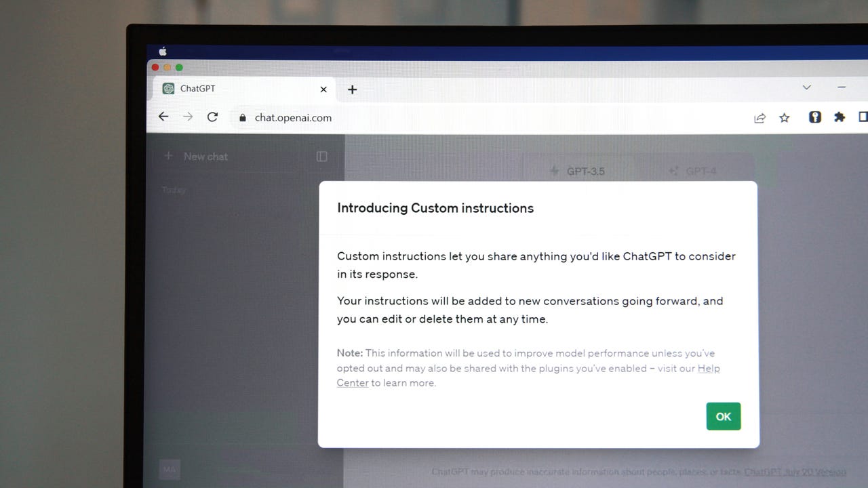This screenshot has height=488, width=868.
Task: Open a new browser tab
Action: point(352,89)
